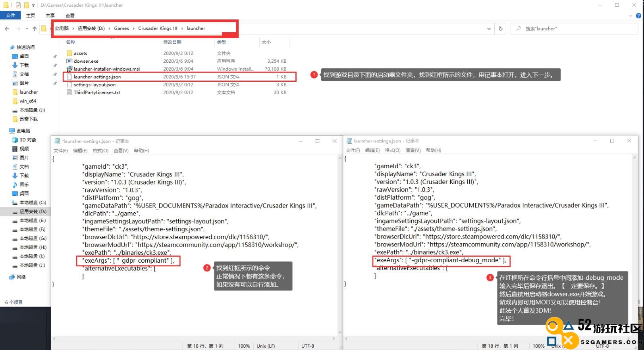644x350 pixels.
Task: Open 本地磁盘 (I:) drive
Action: coord(32,256)
